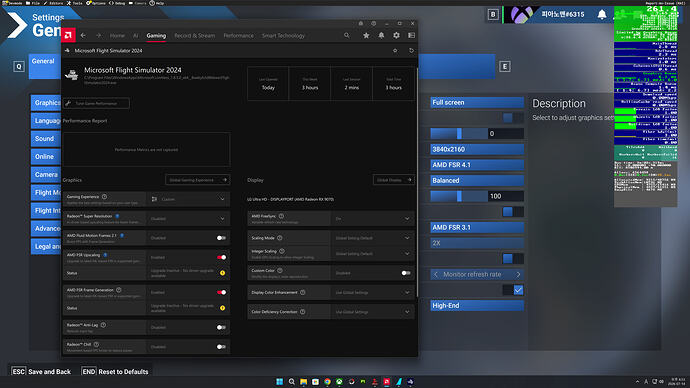This screenshot has height=388, width=690.
Task: Adjust the slider showing value 100
Action: click(459, 196)
